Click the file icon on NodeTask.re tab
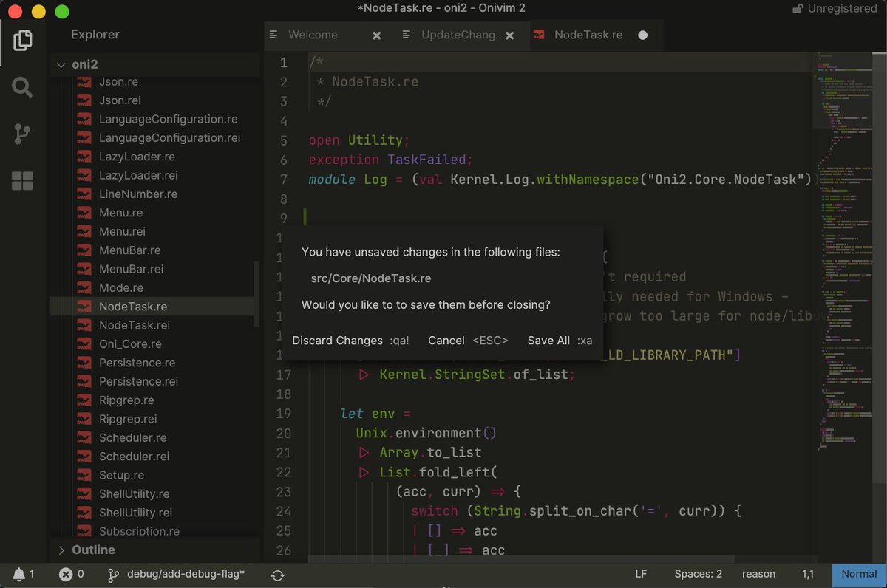This screenshot has width=887, height=588. click(x=540, y=35)
